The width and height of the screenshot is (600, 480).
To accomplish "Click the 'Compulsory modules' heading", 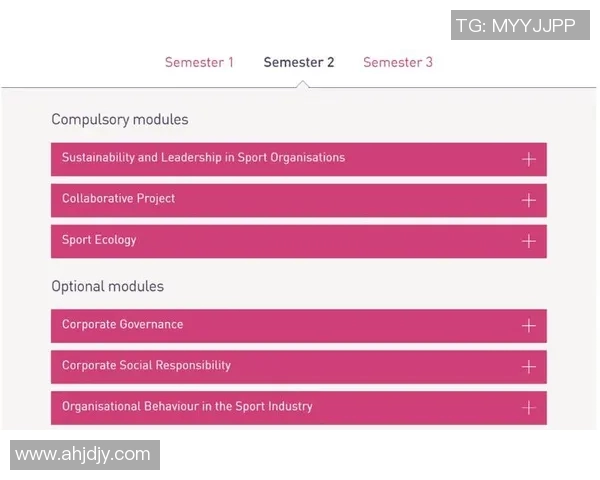I will [120, 120].
